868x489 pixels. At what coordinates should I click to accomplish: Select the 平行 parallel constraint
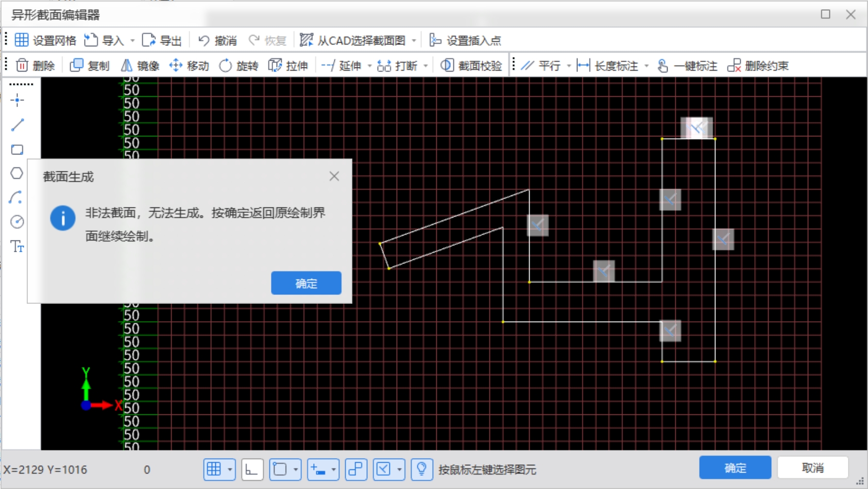540,65
